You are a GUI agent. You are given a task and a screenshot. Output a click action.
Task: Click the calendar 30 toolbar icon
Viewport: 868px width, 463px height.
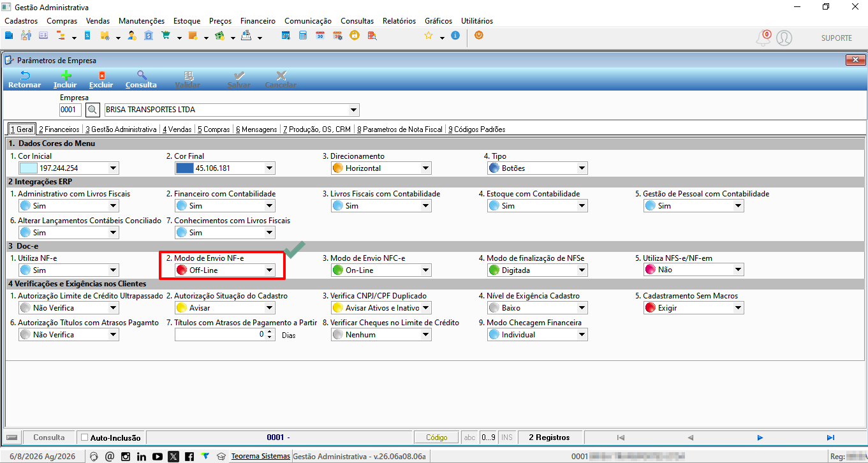320,36
